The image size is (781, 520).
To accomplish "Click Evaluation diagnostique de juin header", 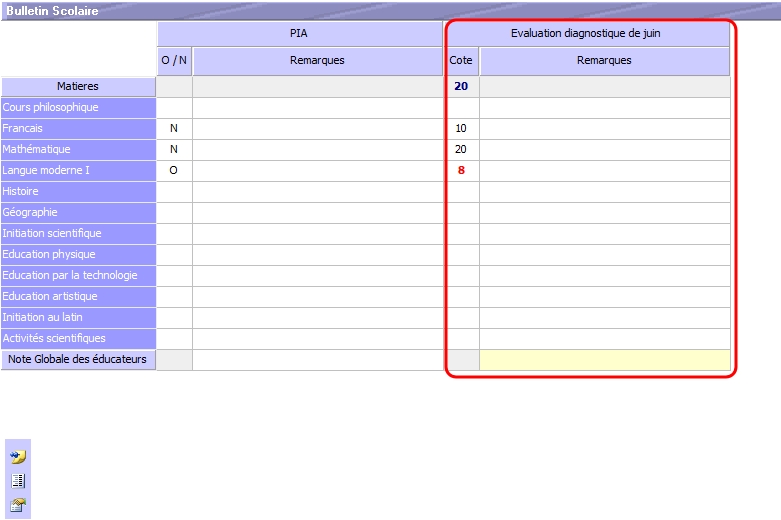I will [x=586, y=33].
